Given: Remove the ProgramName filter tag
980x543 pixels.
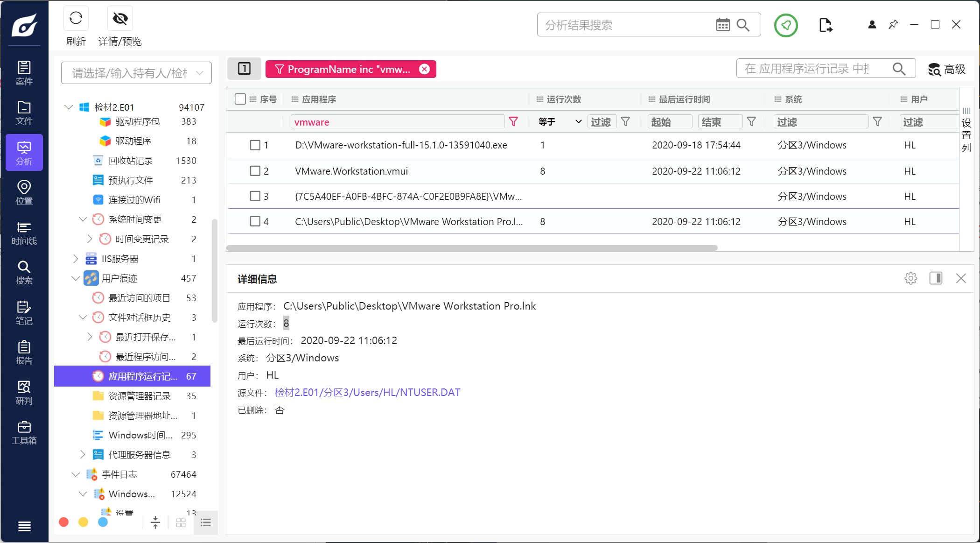Looking at the screenshot, I should (x=424, y=69).
